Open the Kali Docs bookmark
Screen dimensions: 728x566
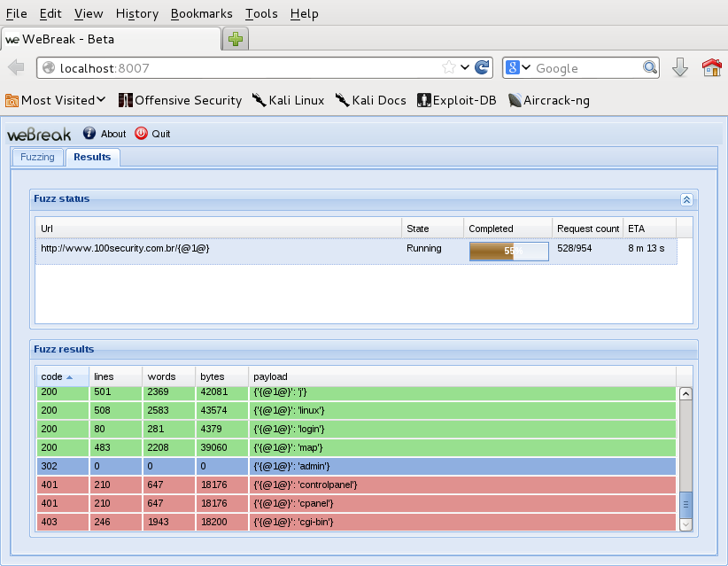[371, 100]
